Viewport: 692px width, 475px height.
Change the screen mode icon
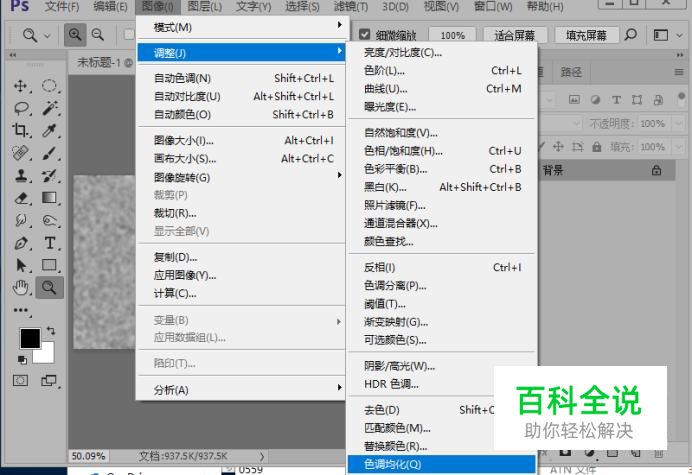(x=49, y=380)
